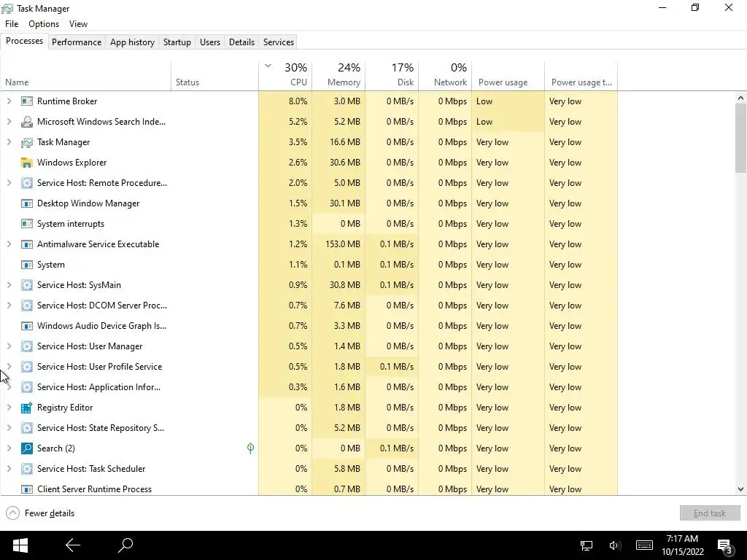
Task: Click the Registry Editor cube icon
Action: 27,408
